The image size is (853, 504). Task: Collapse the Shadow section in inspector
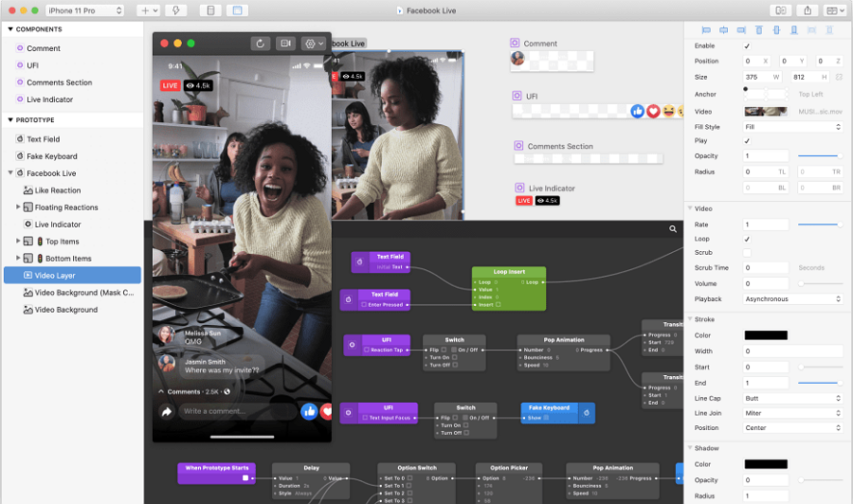[690, 448]
